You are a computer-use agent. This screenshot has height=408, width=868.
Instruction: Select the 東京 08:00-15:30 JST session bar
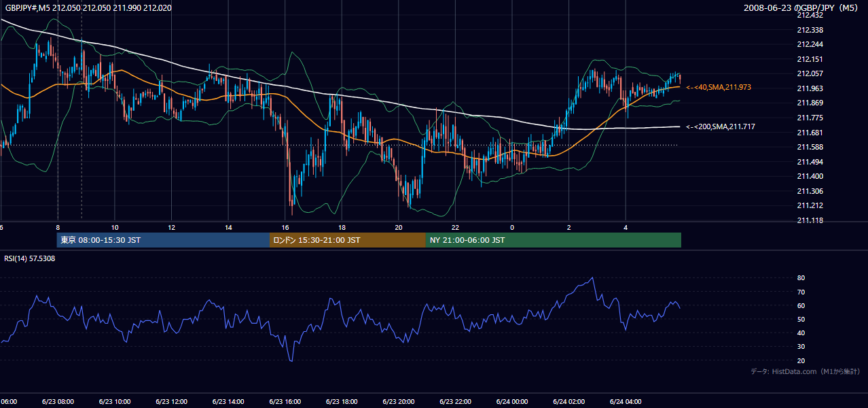coord(163,240)
